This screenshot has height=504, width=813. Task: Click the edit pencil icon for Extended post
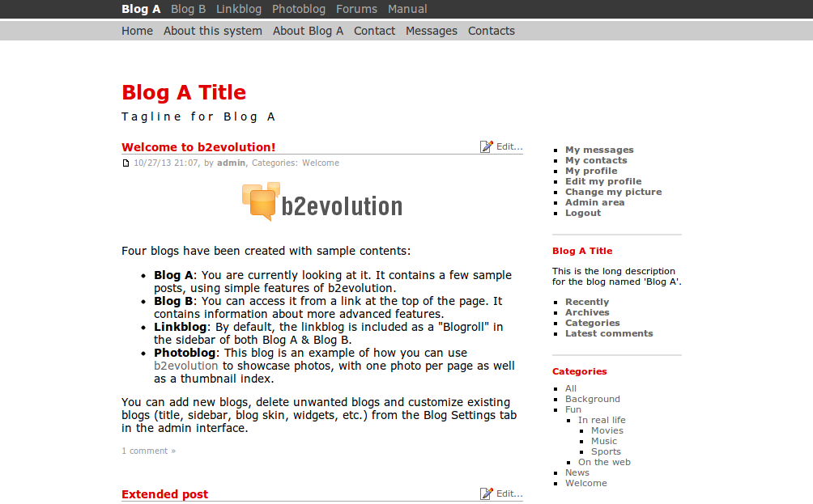487,493
